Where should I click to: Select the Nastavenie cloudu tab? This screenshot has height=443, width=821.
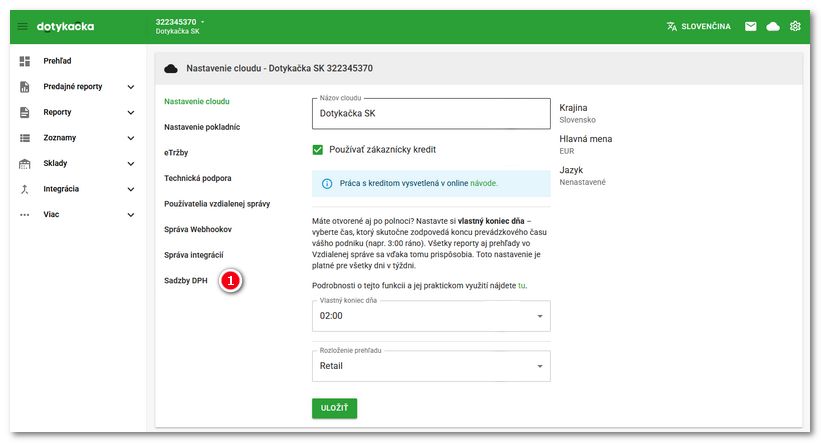(x=197, y=102)
